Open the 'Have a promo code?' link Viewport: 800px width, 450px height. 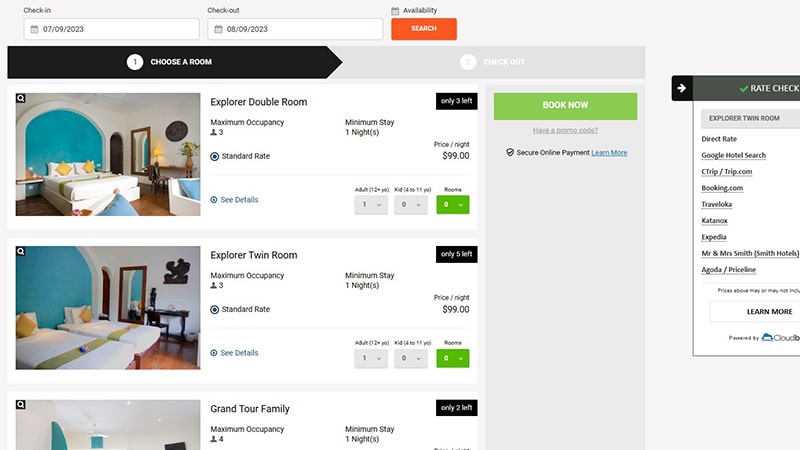tap(565, 130)
